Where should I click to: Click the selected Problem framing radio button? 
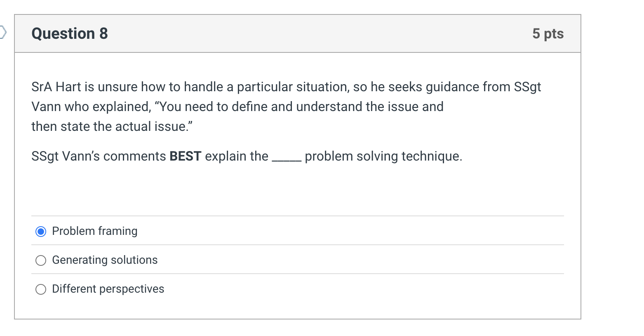pyautogui.click(x=40, y=232)
